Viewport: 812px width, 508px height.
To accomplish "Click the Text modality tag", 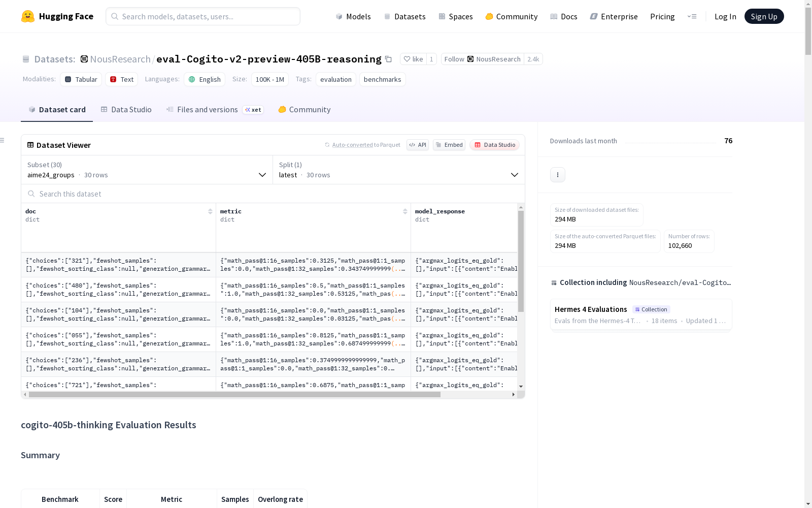I will pos(122,79).
